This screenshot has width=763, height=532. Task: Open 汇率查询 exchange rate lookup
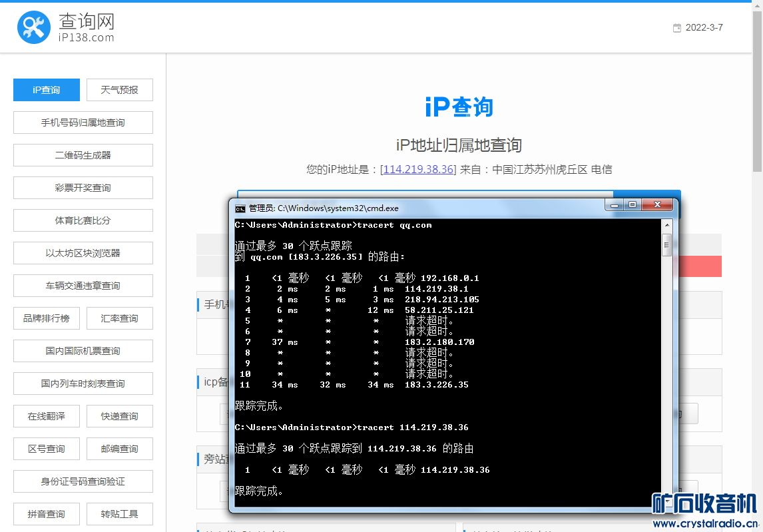[120, 318]
